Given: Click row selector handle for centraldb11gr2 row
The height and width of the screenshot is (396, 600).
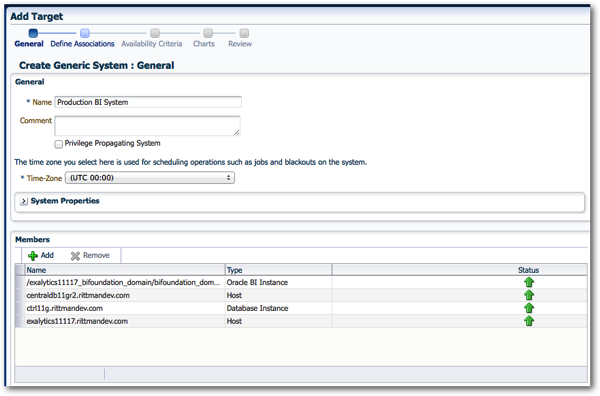Looking at the screenshot, I should tap(20, 295).
